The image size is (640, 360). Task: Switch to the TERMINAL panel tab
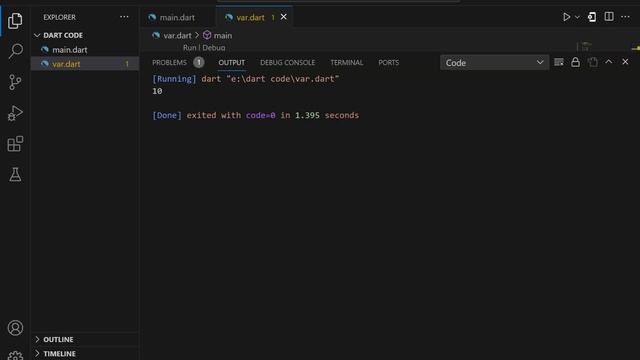(x=347, y=62)
